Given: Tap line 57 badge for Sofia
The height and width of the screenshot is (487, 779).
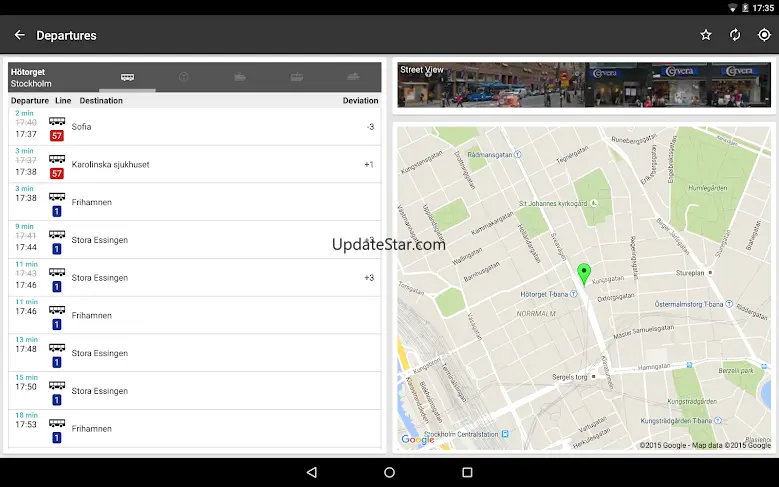Looking at the screenshot, I should (x=57, y=136).
